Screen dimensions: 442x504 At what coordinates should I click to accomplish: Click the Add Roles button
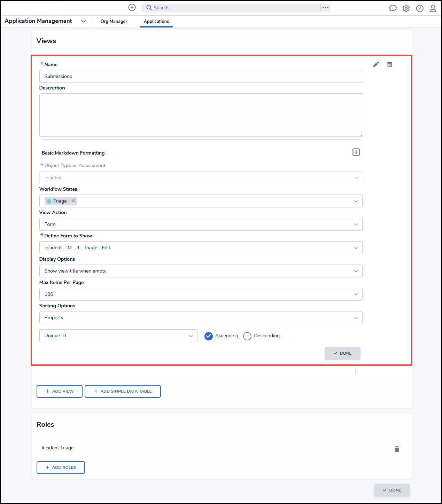61,467
